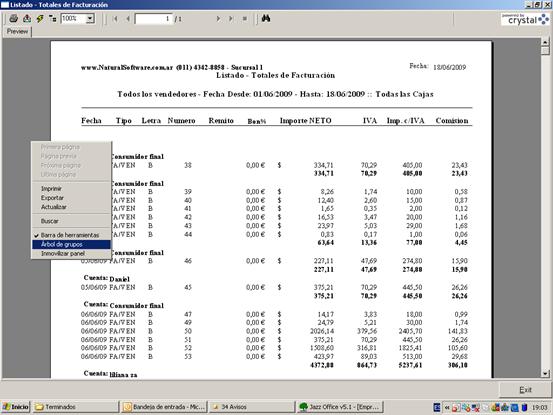Viewport: 553px width, 415px height.
Task: Uncheck Barra de herramientas menu option
Action: pyautogui.click(x=71, y=235)
